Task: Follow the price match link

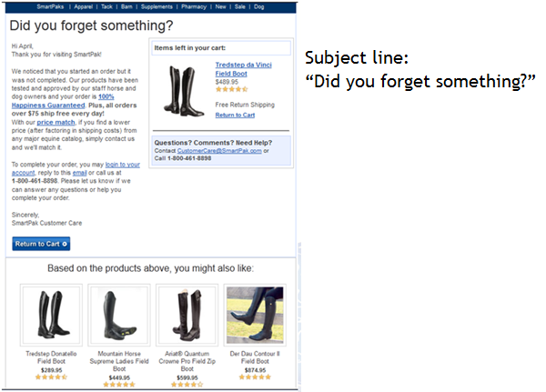Action: point(56,122)
